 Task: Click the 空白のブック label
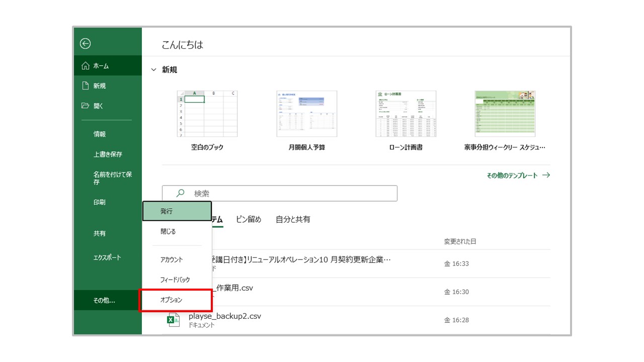[207, 148]
